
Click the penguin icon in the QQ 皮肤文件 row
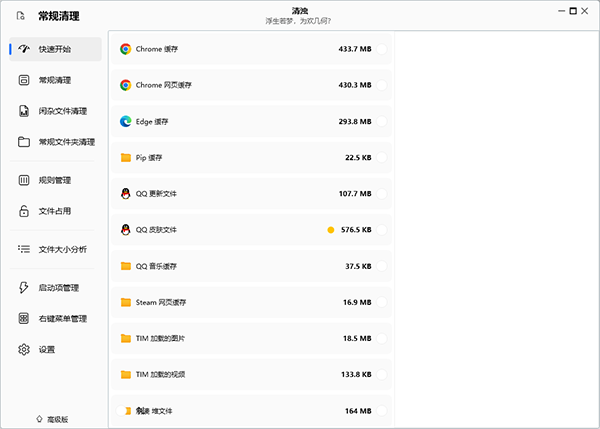point(126,230)
